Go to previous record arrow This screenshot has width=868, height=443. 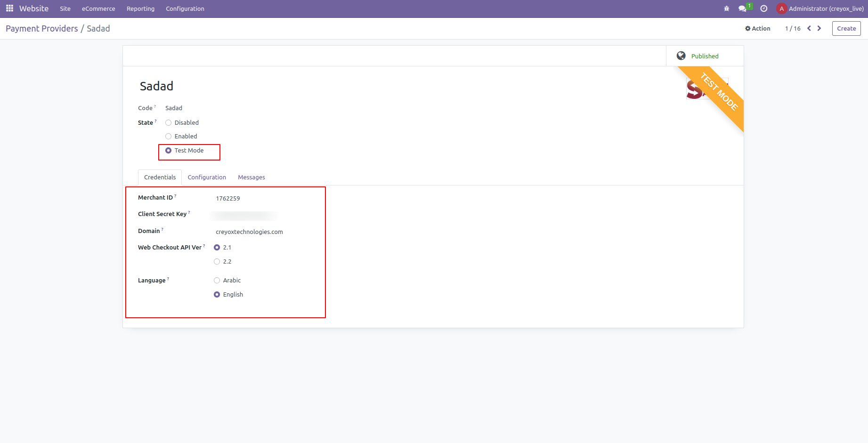point(809,28)
